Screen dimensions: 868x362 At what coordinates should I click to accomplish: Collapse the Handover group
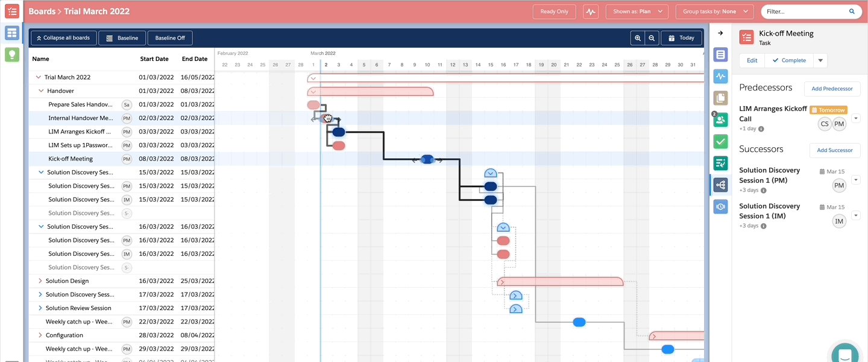click(41, 91)
